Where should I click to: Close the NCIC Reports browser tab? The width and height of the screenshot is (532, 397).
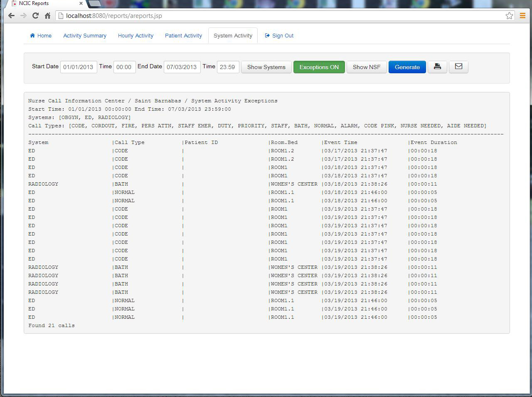(x=81, y=3)
